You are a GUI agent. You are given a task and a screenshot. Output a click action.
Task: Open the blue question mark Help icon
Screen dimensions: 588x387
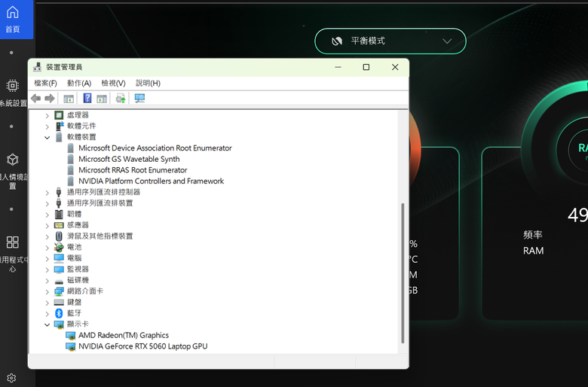[x=87, y=98]
